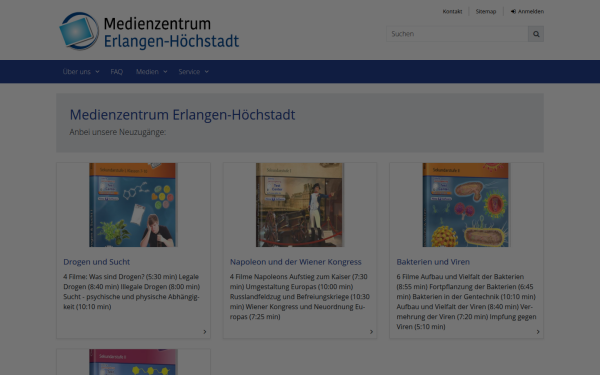Screen dimensions: 600x375
Task: Click the Medienzentrum Erlangen-Höchstadt page heading
Action: [182, 115]
